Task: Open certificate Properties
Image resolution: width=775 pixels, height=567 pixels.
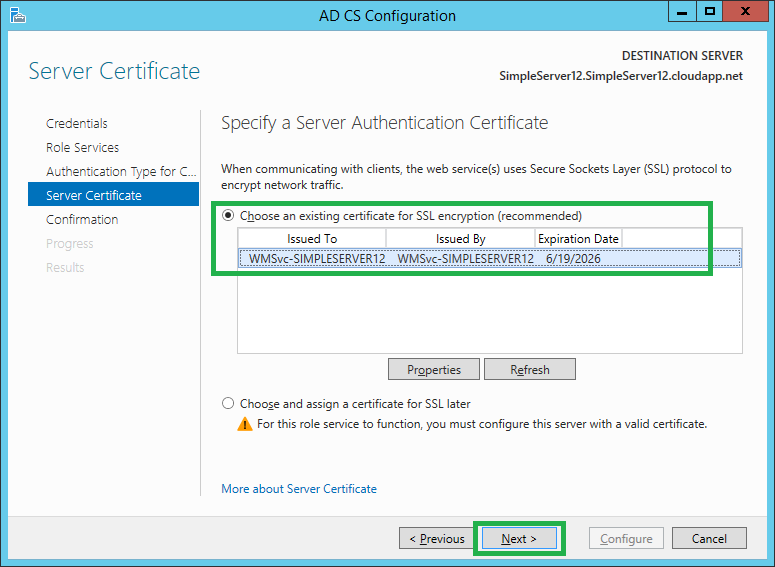Action: tap(434, 369)
